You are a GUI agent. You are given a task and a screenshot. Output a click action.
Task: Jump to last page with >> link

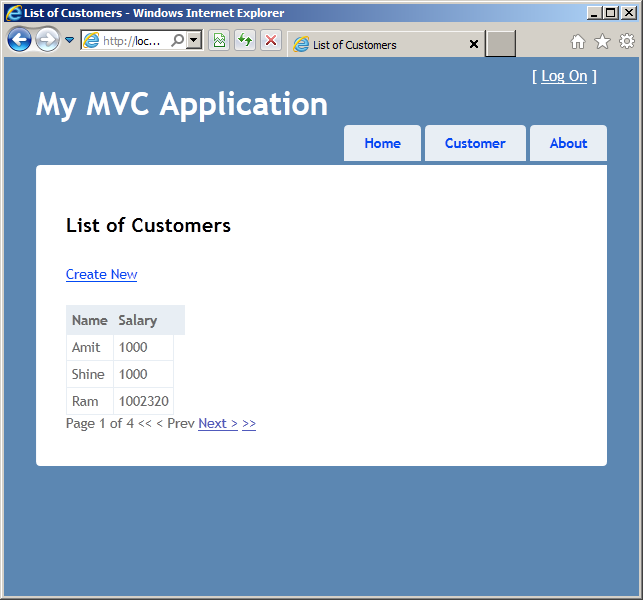[x=249, y=423]
